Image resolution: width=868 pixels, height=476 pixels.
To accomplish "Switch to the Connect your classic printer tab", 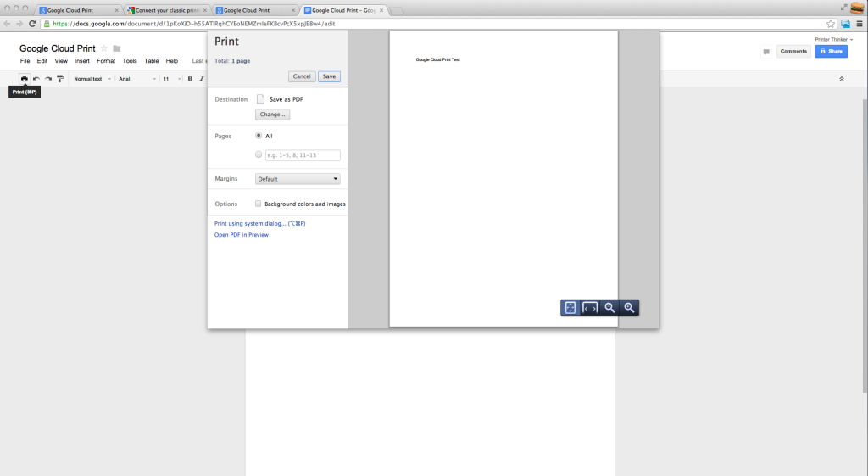I will pos(168,10).
